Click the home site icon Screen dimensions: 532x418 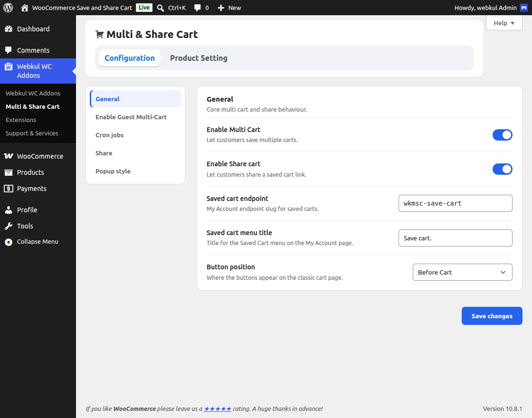coord(24,8)
